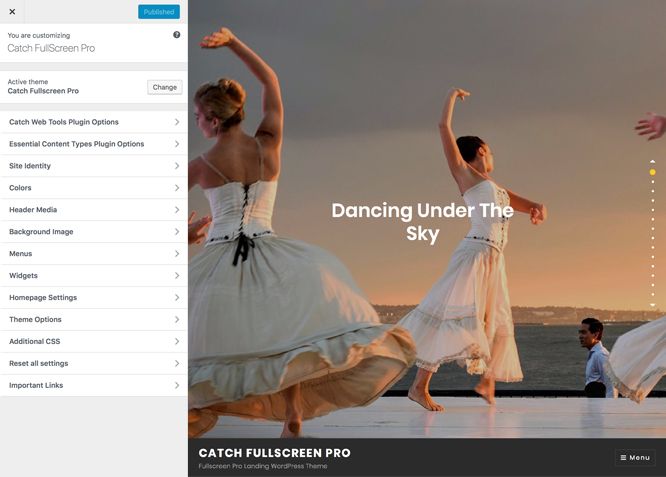Open Essential Content Types Plugin Options

93,144
